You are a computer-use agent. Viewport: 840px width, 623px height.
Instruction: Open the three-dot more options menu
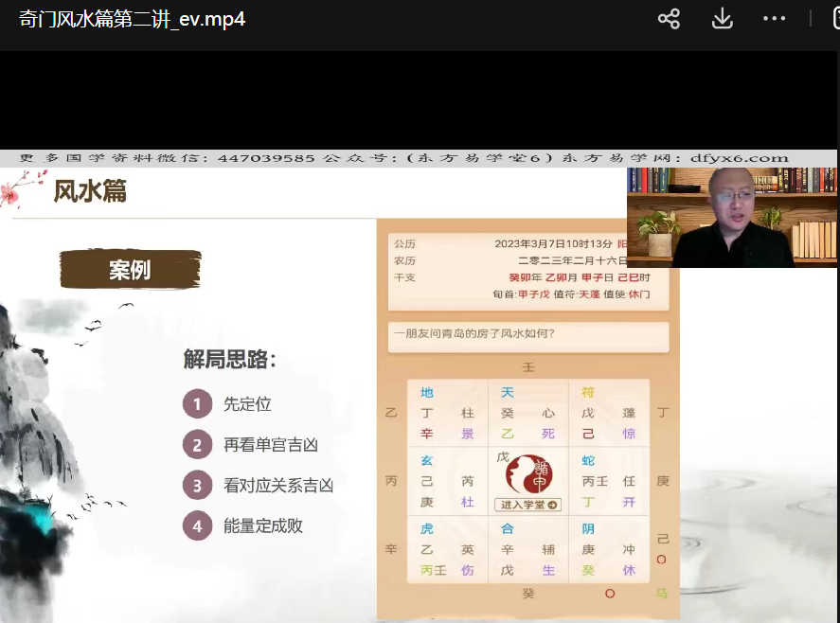[x=775, y=19]
